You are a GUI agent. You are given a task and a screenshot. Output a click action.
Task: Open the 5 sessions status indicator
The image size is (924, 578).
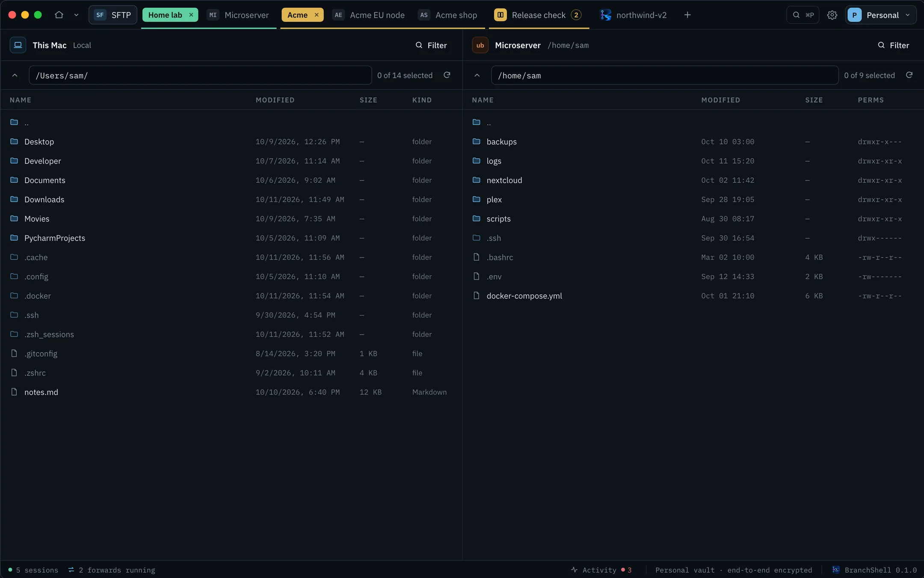click(x=33, y=570)
